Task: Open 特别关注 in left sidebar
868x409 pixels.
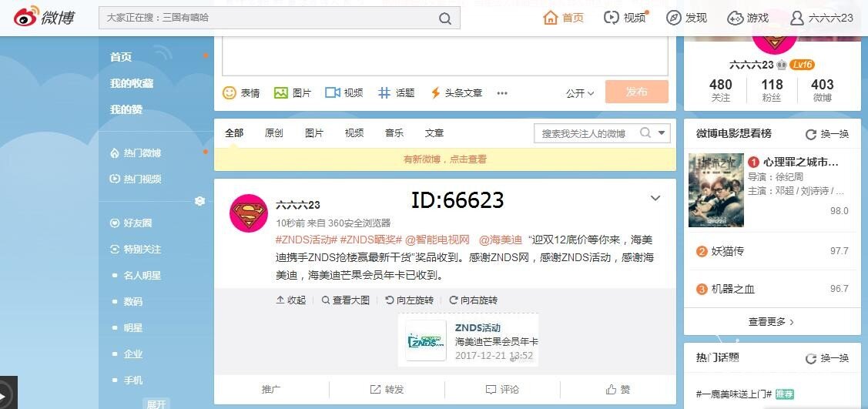Action: [x=136, y=250]
